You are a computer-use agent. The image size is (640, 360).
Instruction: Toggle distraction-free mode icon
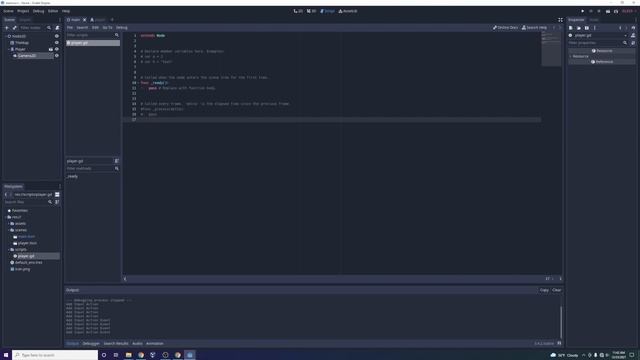[x=560, y=20]
